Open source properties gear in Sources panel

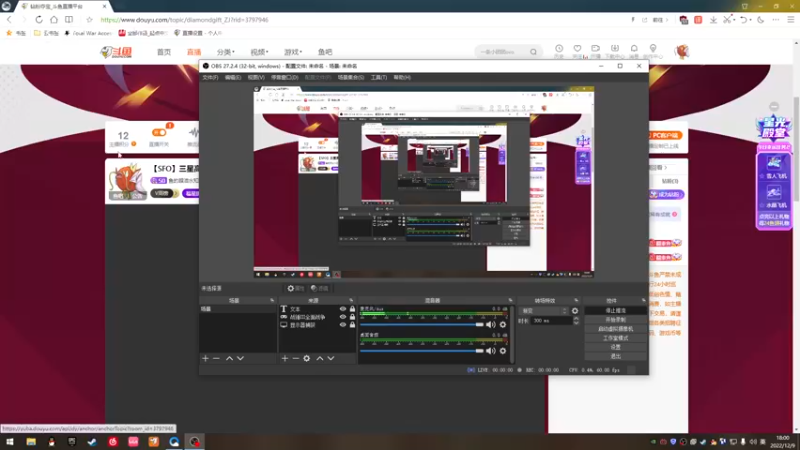click(307, 359)
